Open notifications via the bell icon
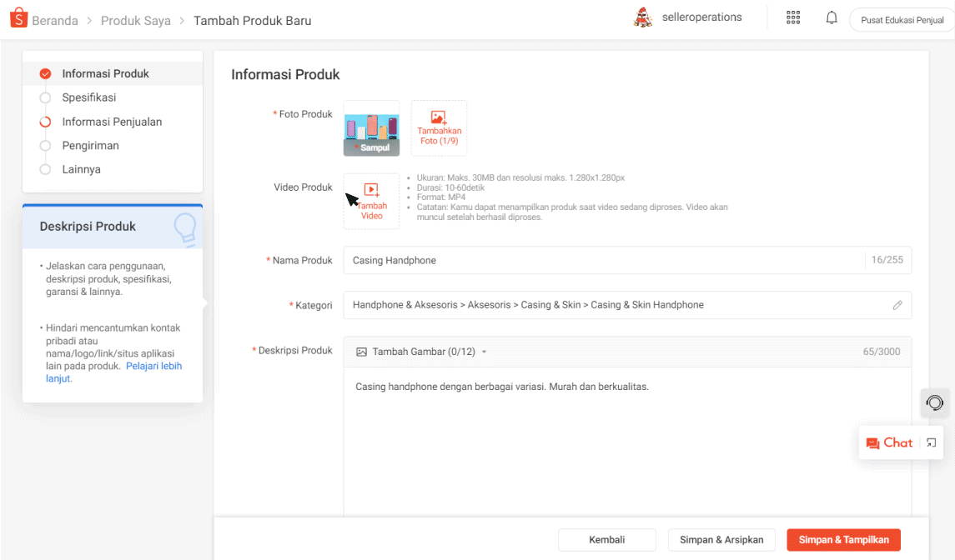This screenshot has width=955, height=560. (x=831, y=17)
